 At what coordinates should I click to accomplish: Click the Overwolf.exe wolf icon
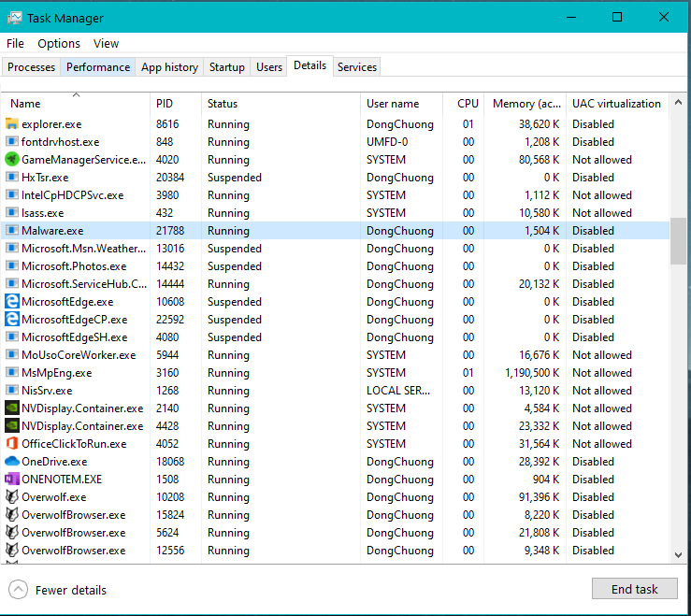[12, 496]
